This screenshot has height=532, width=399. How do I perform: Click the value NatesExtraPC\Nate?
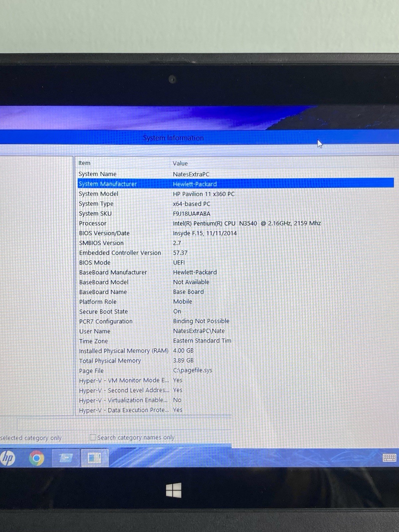(x=199, y=331)
